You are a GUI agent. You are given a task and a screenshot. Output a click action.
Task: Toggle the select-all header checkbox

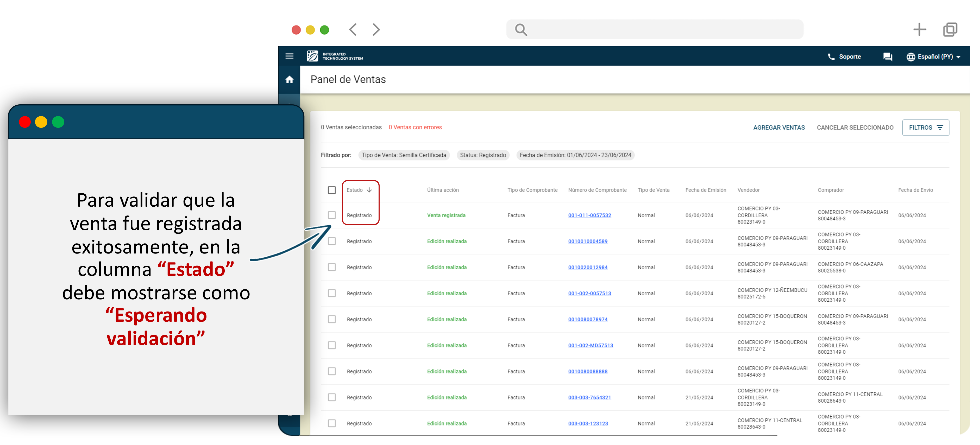pyautogui.click(x=332, y=190)
